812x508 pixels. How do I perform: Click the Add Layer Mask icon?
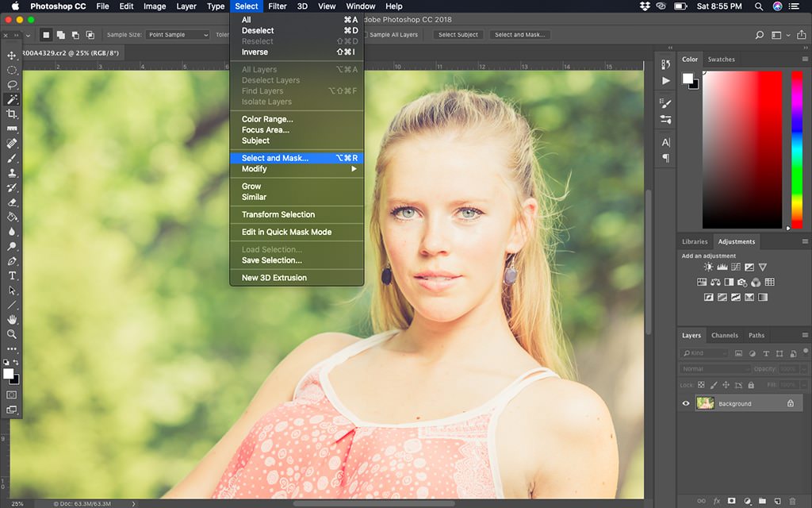pos(731,501)
